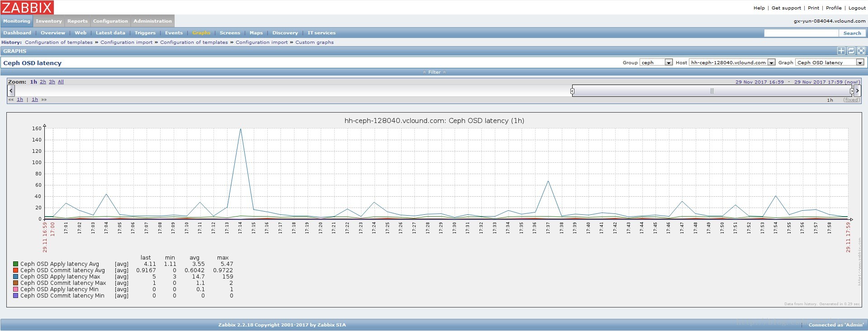
Task: Click the start date 29 Nov 2017 16:59
Action: tap(759, 82)
